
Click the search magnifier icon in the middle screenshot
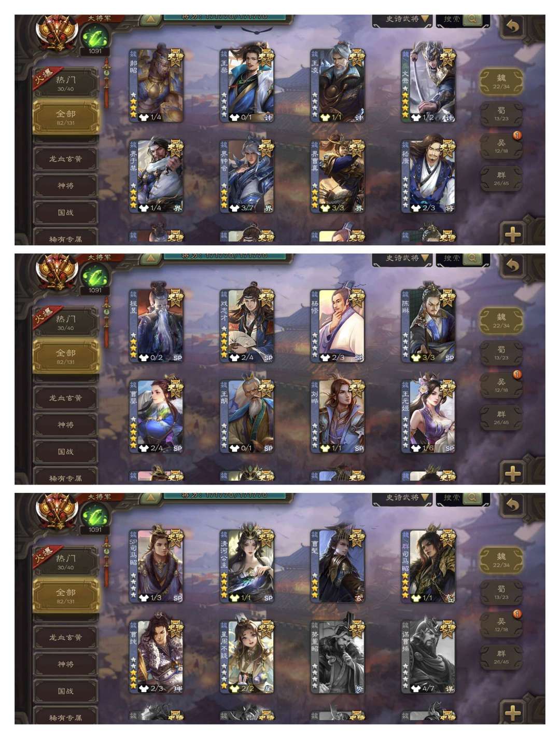pyautogui.click(x=473, y=258)
